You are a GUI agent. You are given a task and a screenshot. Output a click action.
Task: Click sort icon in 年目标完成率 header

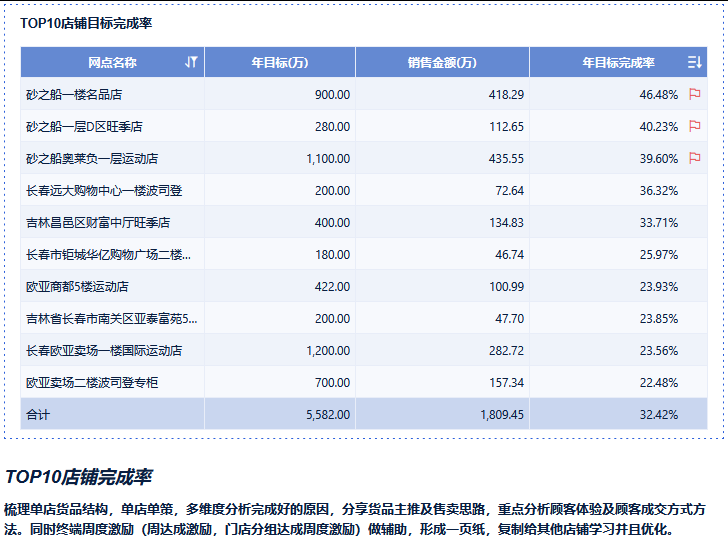pos(695,62)
